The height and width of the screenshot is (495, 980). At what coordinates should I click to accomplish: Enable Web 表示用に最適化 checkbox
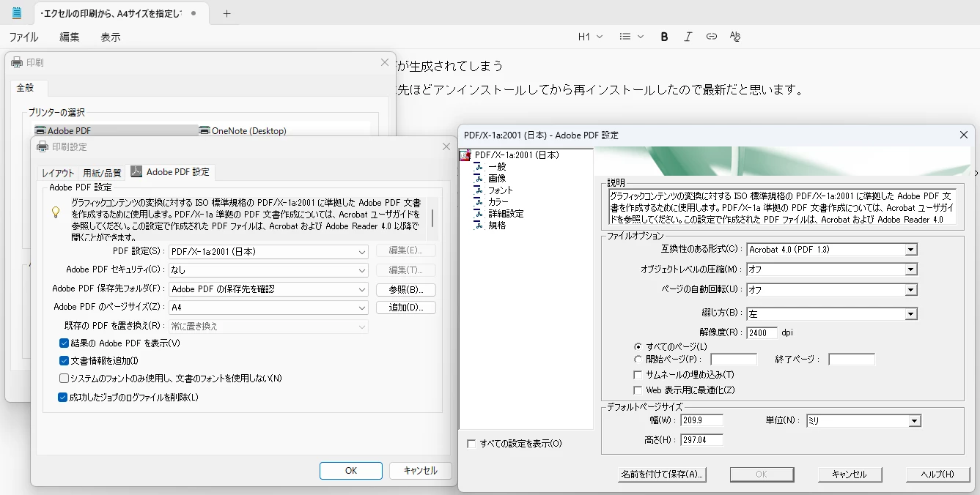638,390
